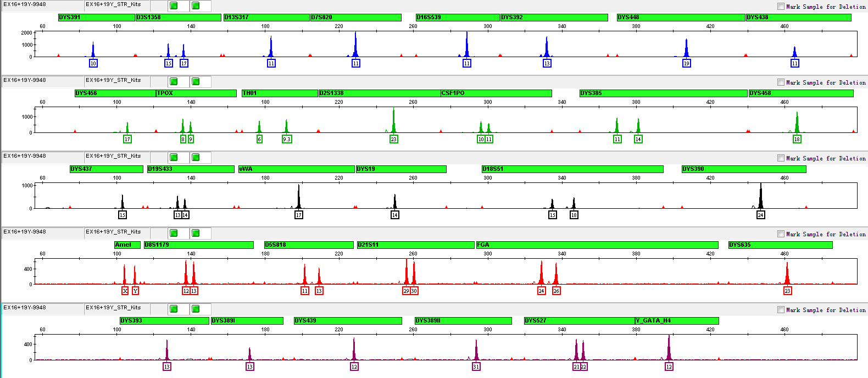Screen dimensions: 868x378
Task: Click right green quality flag in Amel panel header
Action: [196, 233]
